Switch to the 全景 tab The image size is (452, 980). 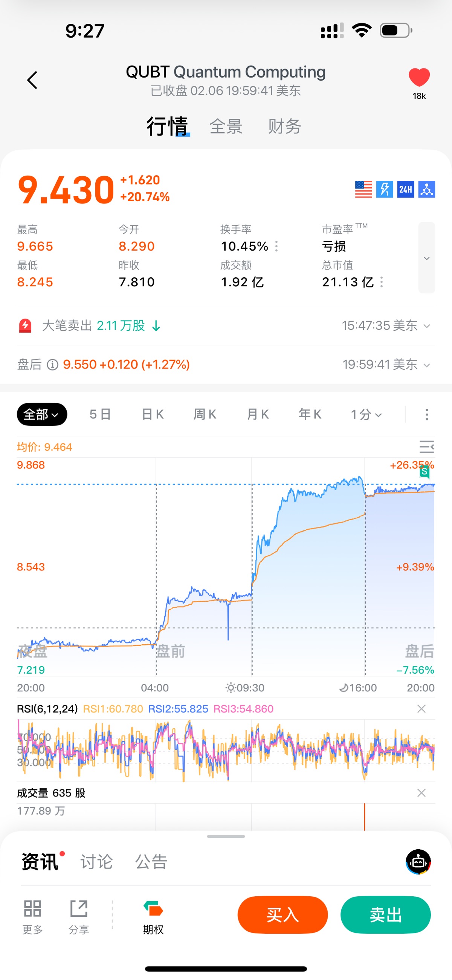tap(226, 126)
